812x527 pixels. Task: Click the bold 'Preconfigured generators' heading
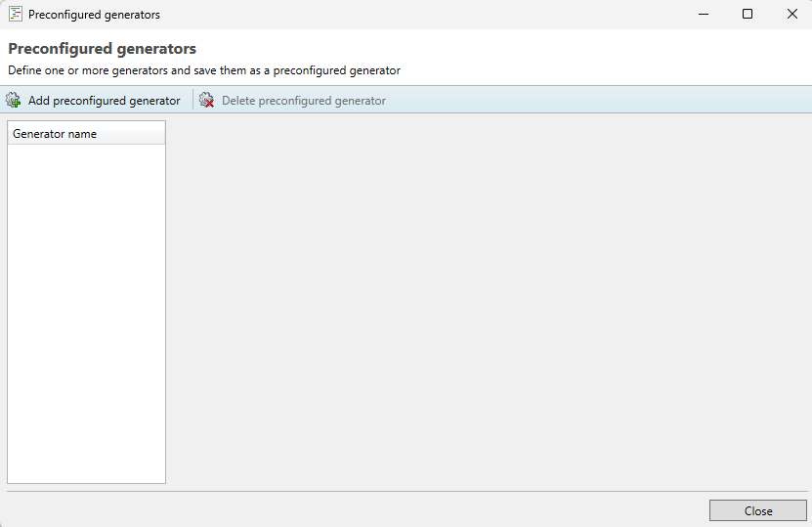pos(102,49)
